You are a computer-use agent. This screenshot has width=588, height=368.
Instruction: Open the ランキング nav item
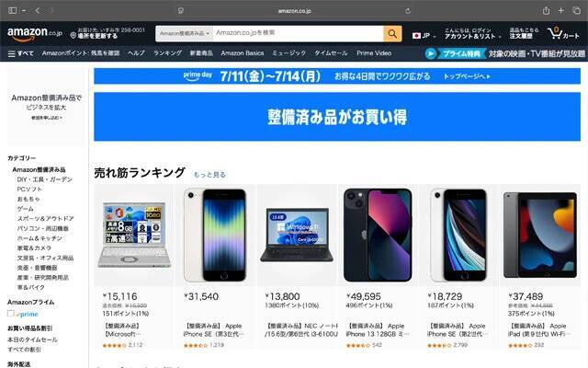167,53
